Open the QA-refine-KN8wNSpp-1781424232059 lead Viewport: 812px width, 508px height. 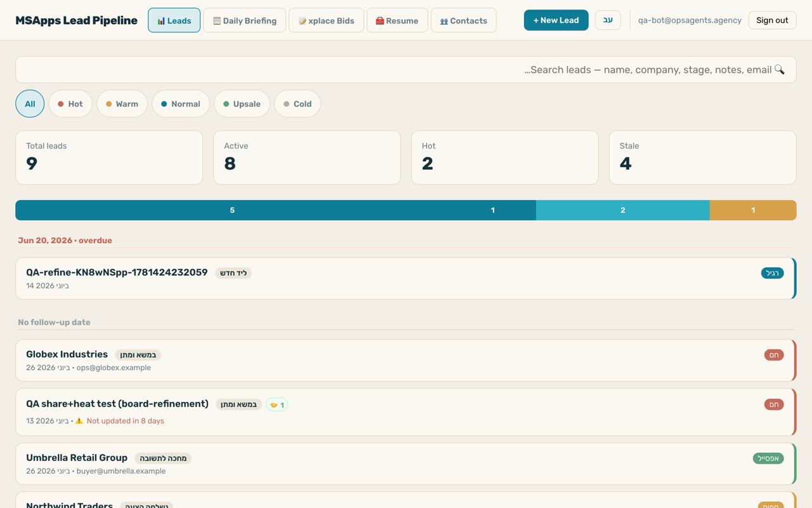pos(406,278)
